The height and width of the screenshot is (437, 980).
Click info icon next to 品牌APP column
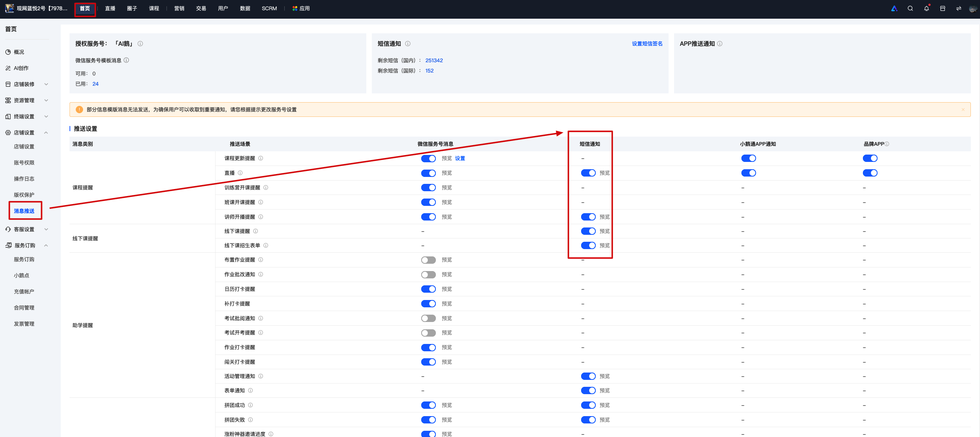[887, 144]
